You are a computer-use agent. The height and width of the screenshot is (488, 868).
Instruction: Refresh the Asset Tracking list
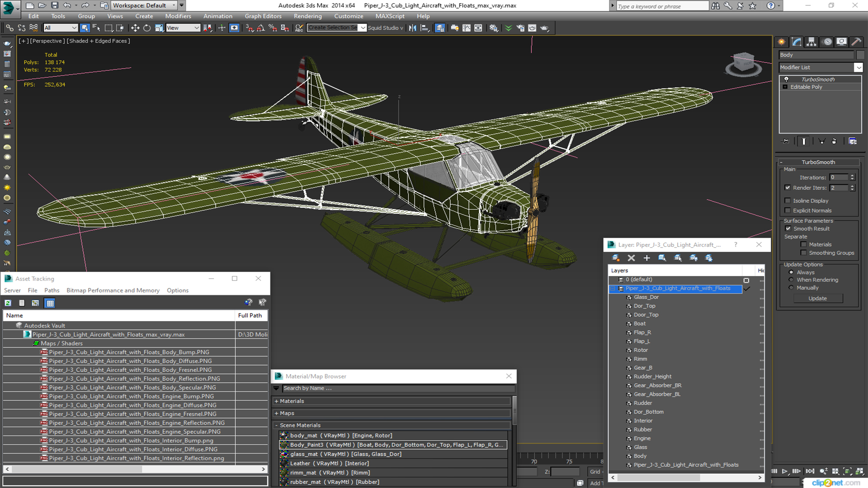click(8, 303)
